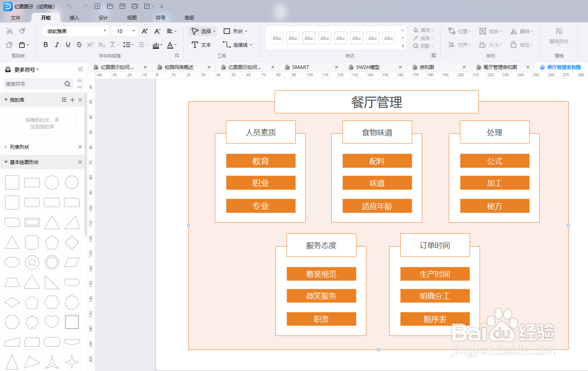Viewport: 588px width, 371px height.
Task: Decrease font size with the A- icon
Action: (x=157, y=31)
